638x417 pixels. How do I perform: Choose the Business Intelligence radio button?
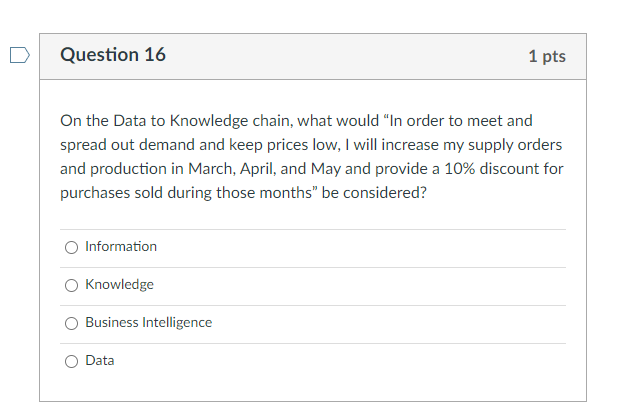[71, 323]
